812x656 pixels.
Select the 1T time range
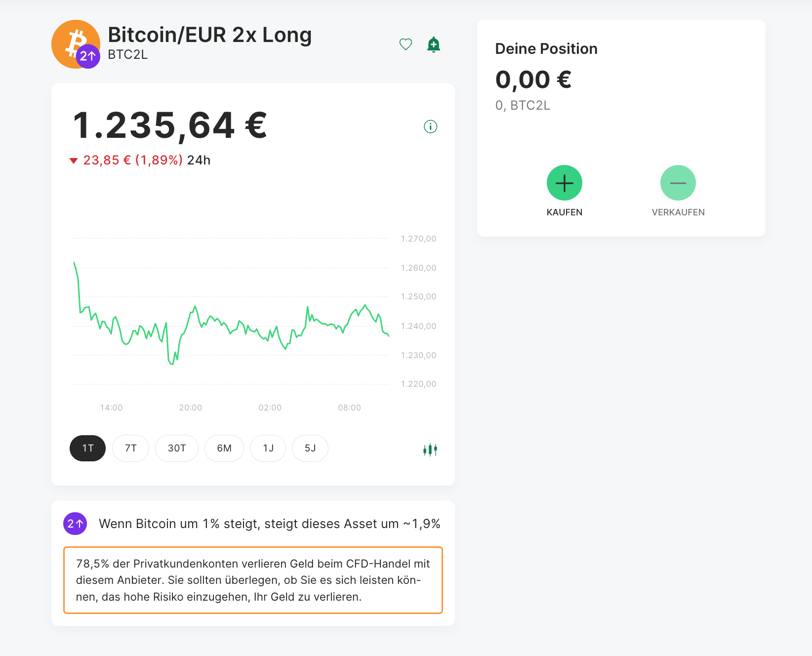pyautogui.click(x=87, y=448)
